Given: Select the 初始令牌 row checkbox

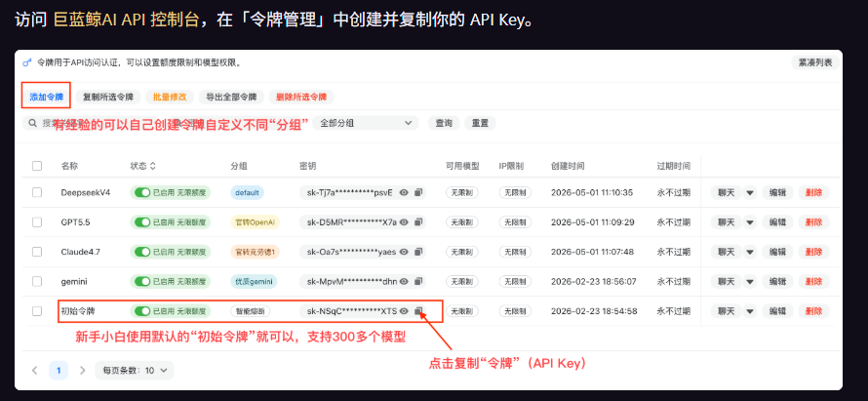Looking at the screenshot, I should click(x=37, y=310).
